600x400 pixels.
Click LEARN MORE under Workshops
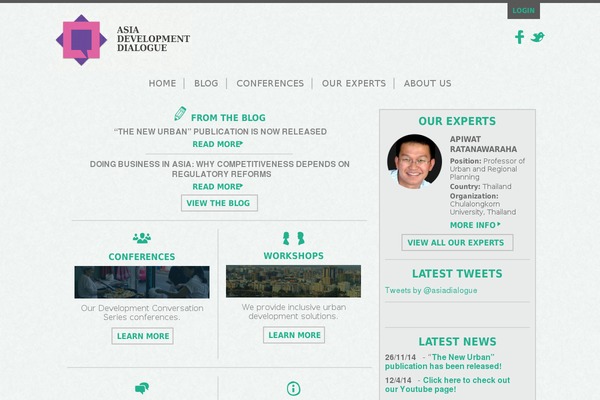[x=294, y=335]
